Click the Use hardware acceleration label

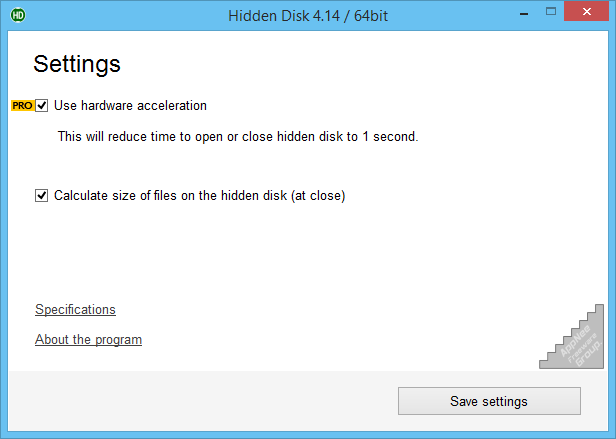(x=130, y=106)
